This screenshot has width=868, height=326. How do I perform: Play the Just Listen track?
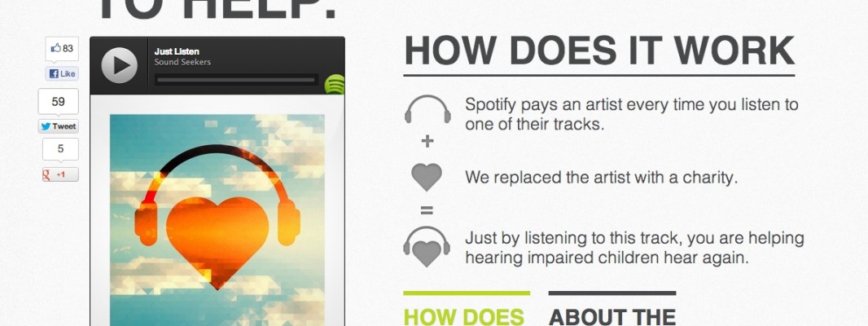click(x=119, y=65)
